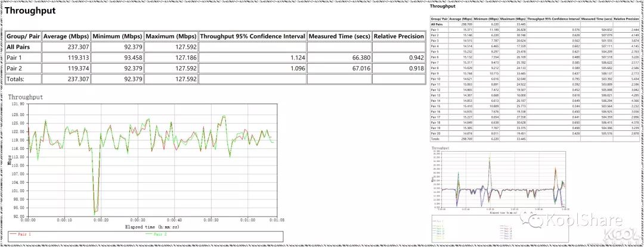This screenshot has height=247, width=644.
Task: Click Throughput 95% Confidence Interval header in two-pair table
Action: (x=253, y=36)
